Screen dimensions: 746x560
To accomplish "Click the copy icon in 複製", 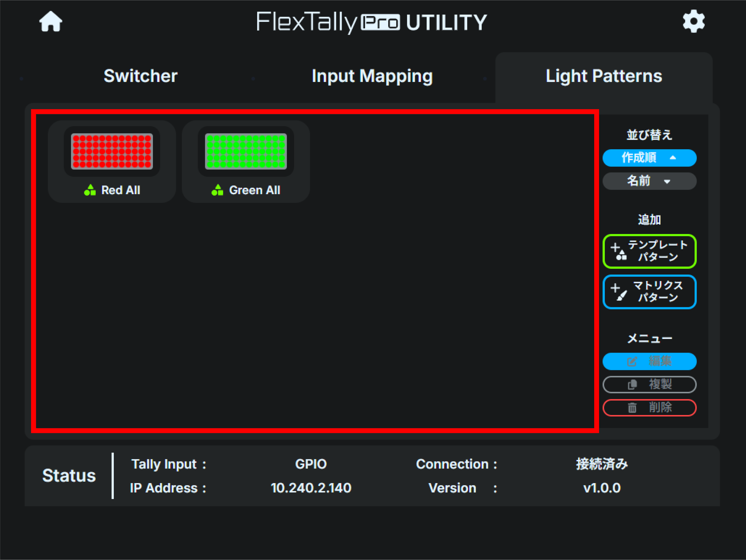I will (632, 385).
